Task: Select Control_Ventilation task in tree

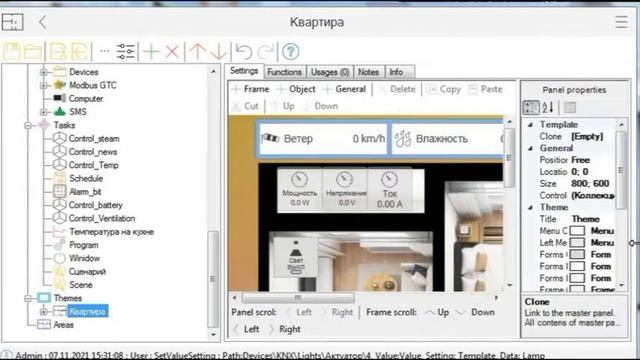Action: (102, 219)
